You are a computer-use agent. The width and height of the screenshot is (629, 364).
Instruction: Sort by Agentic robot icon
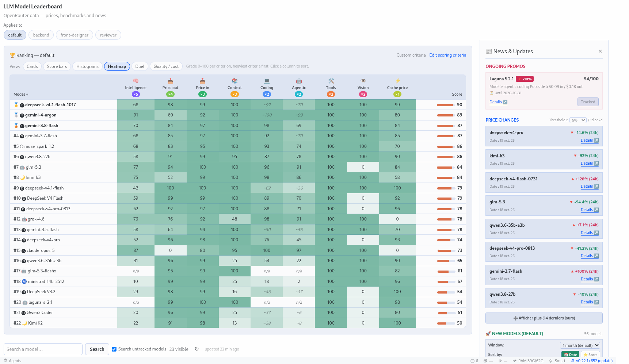[299, 81]
